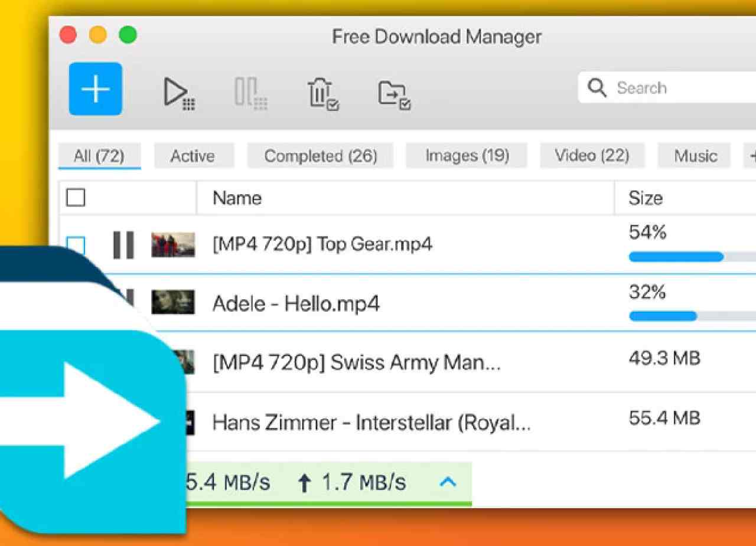Open the Video (22) tab
The height and width of the screenshot is (546, 756).
(592, 156)
